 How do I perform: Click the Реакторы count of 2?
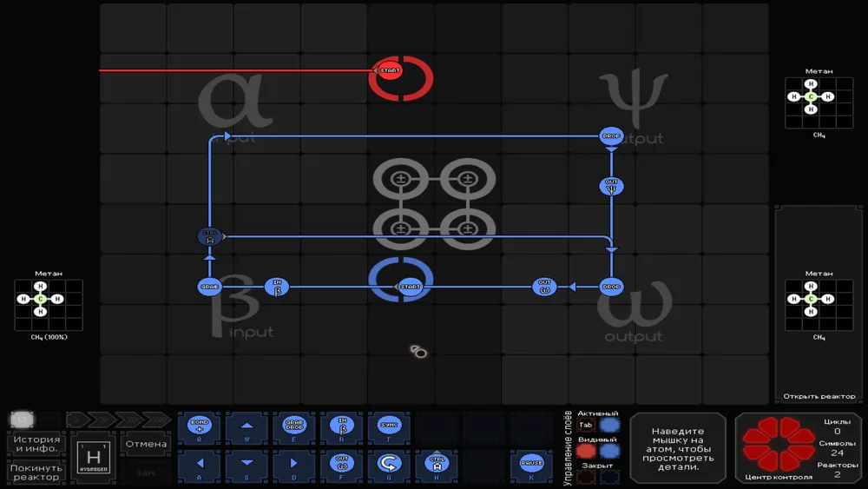click(837, 474)
